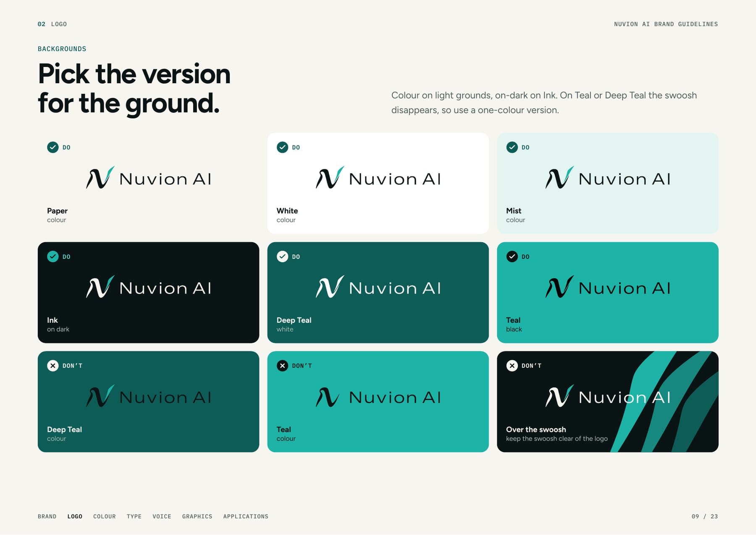This screenshot has height=535, width=756.
Task: Go to GRAPHICS section in footer nav
Action: (x=197, y=517)
